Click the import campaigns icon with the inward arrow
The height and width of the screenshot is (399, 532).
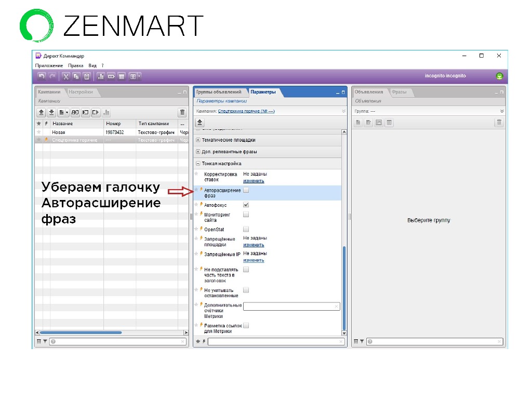coord(86,112)
